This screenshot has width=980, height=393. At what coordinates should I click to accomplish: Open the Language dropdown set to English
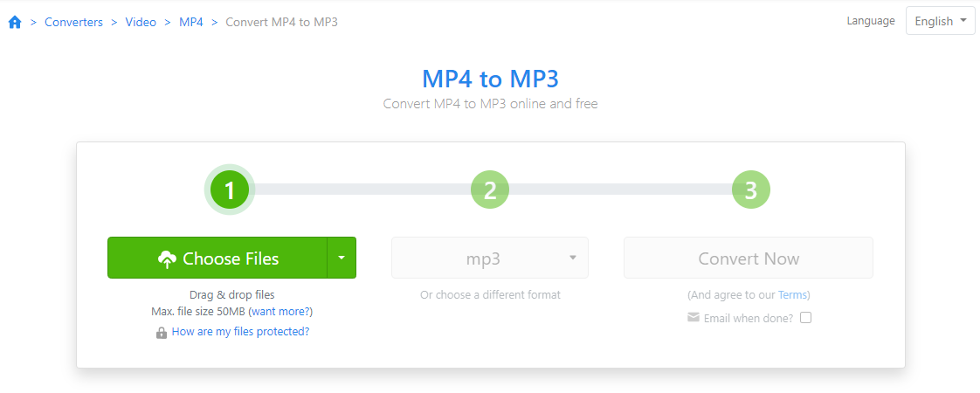[940, 21]
